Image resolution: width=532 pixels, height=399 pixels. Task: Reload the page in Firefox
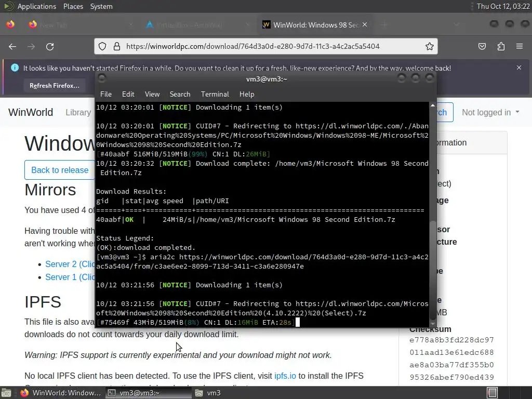point(50,46)
